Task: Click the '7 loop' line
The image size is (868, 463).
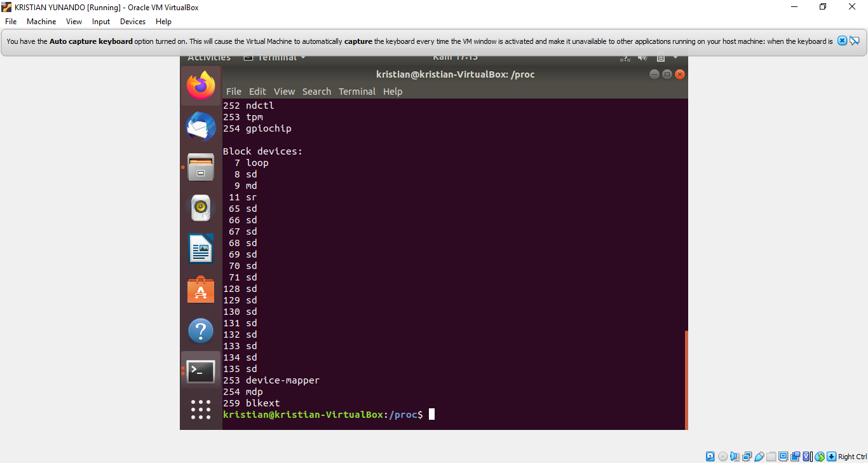Action: click(x=252, y=163)
